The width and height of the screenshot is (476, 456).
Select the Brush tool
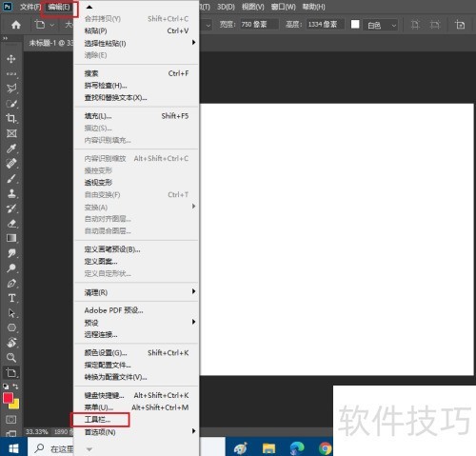click(x=11, y=178)
